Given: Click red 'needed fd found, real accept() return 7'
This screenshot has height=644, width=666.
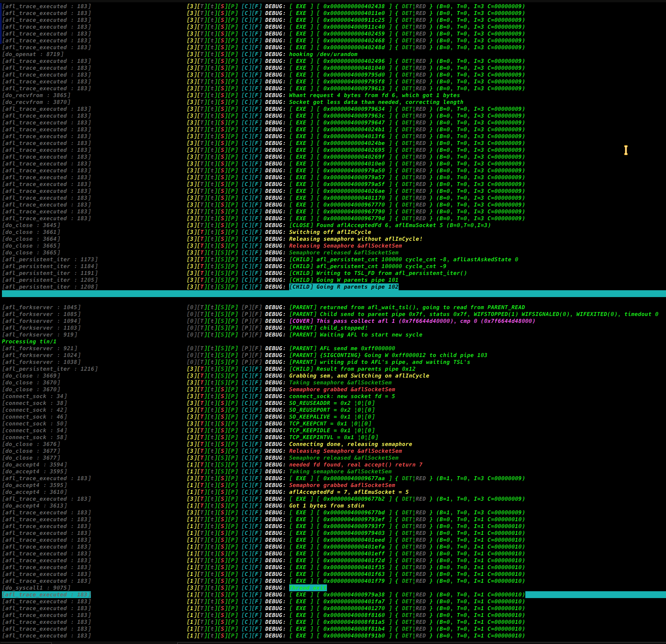Looking at the screenshot, I should point(355,465).
